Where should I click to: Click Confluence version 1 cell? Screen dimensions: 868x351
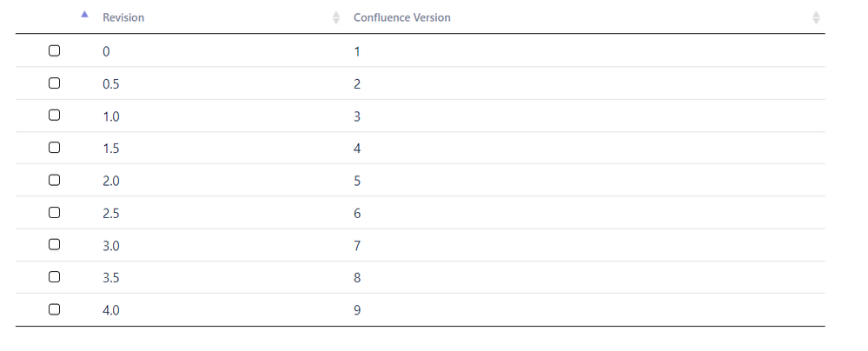click(x=357, y=52)
